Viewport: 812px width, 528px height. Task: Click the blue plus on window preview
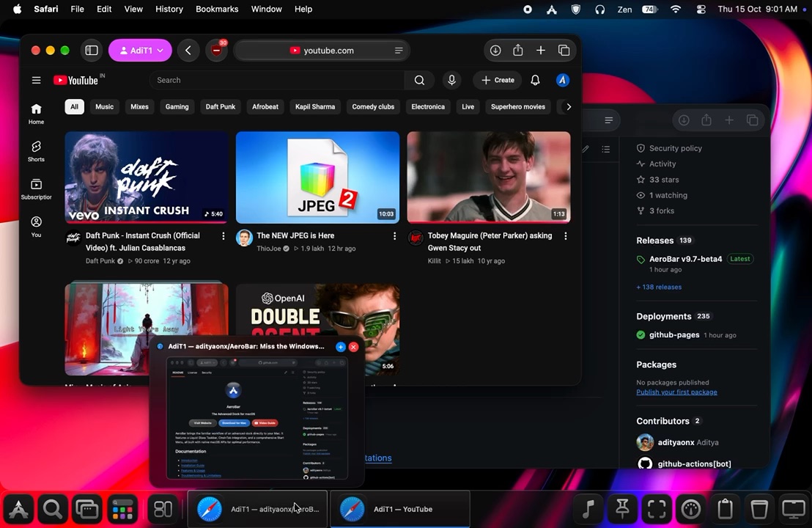[x=341, y=347]
